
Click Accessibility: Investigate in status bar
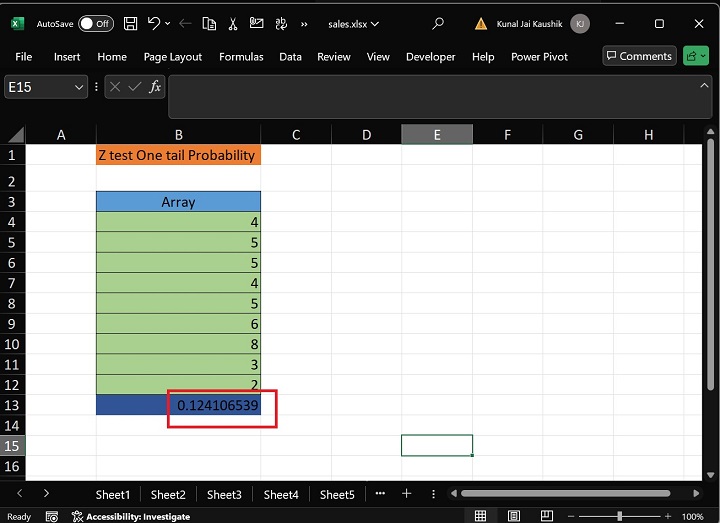click(x=130, y=516)
